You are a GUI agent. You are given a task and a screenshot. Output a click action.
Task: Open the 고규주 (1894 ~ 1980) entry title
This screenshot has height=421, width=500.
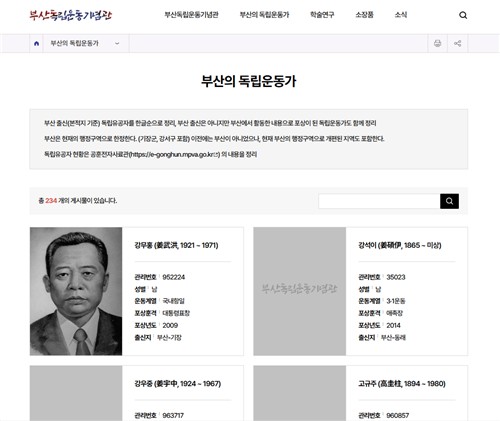pos(402,384)
